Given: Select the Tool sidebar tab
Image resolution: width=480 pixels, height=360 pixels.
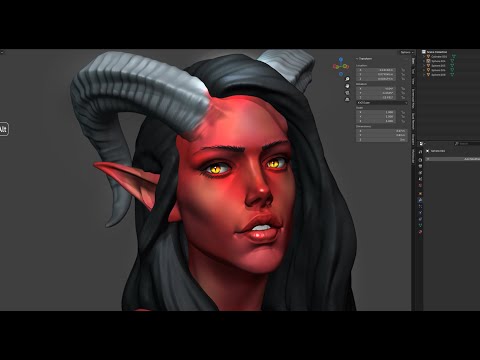Looking at the screenshot, I should pyautogui.click(x=413, y=71).
